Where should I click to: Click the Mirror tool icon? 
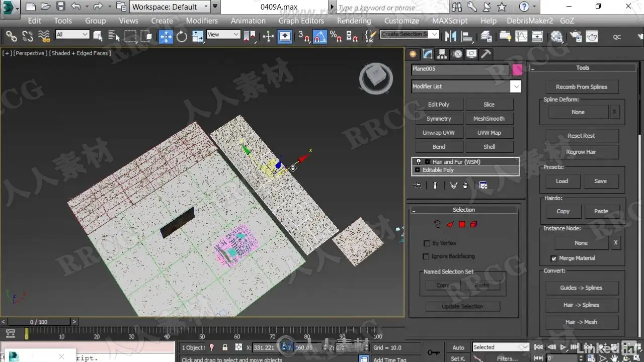pos(451,36)
